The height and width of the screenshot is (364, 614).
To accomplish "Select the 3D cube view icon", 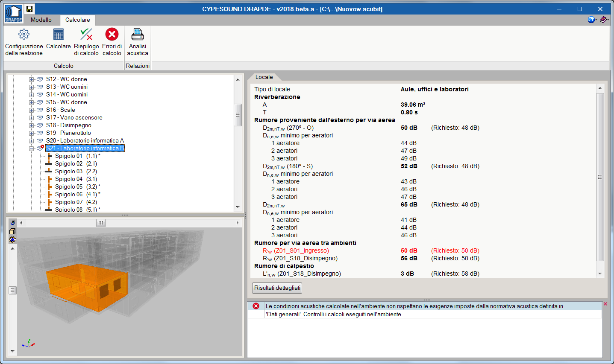I will point(12,231).
